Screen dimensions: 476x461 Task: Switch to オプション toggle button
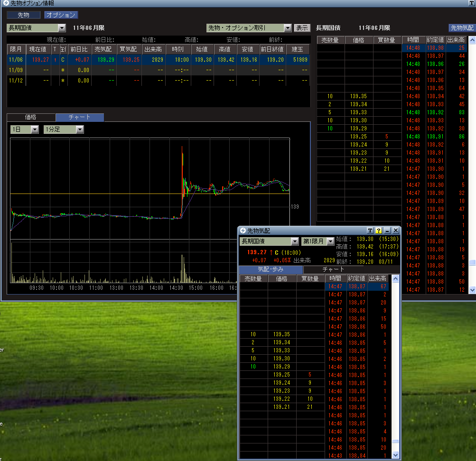[61, 15]
